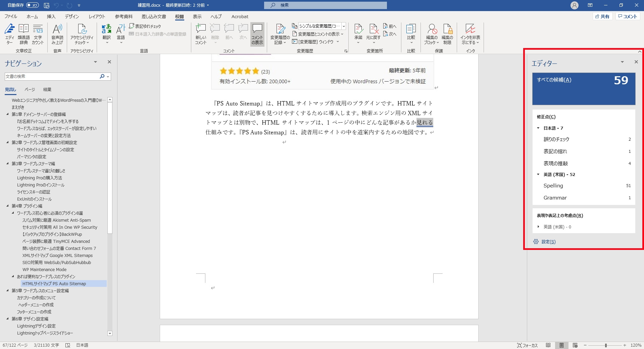The image size is (644, 349).
Task: Collapse the 日本語 - 7 group
Action: (x=538, y=128)
